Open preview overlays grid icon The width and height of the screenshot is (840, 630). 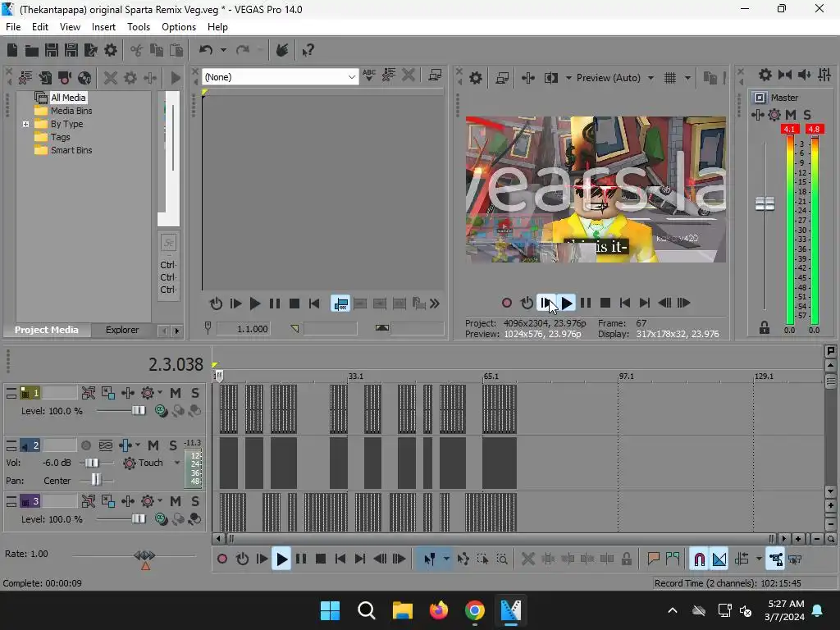[670, 78]
